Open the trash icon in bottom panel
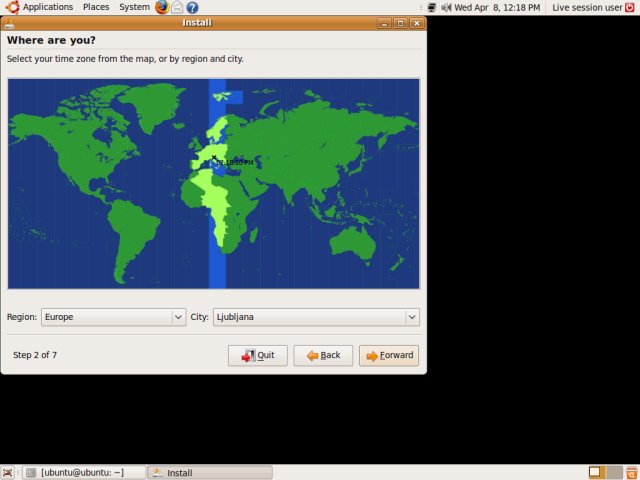The width and height of the screenshot is (640, 480). (631, 472)
